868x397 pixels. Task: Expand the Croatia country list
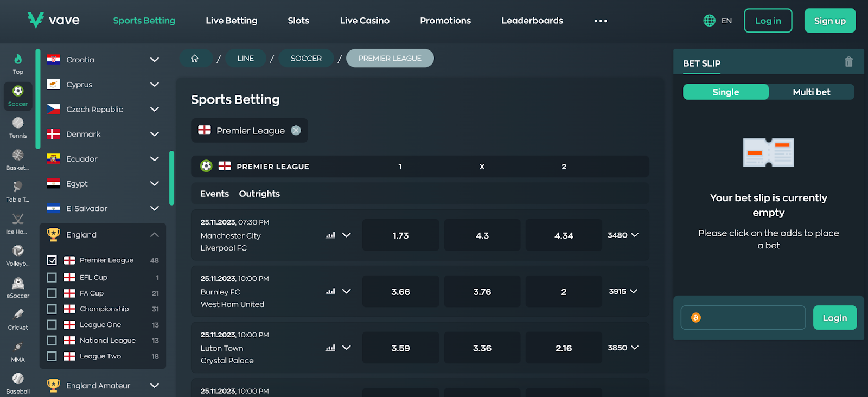click(x=155, y=60)
